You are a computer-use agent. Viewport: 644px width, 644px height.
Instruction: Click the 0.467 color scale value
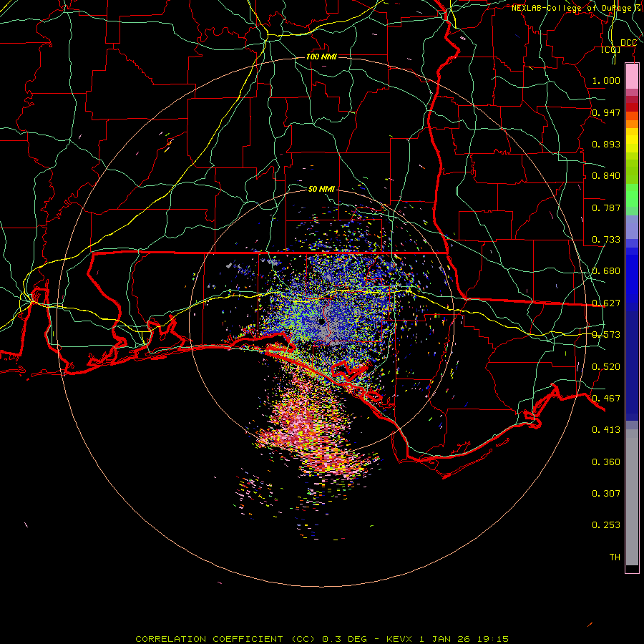(606, 399)
